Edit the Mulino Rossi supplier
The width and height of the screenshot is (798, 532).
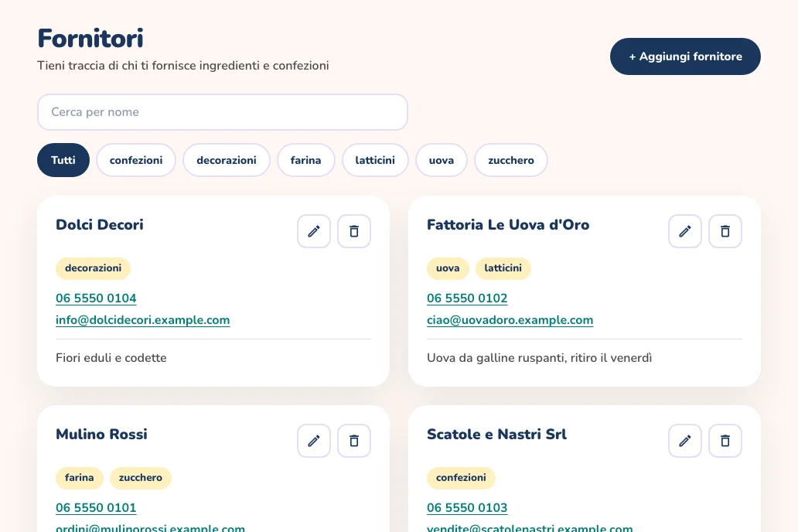(x=313, y=441)
